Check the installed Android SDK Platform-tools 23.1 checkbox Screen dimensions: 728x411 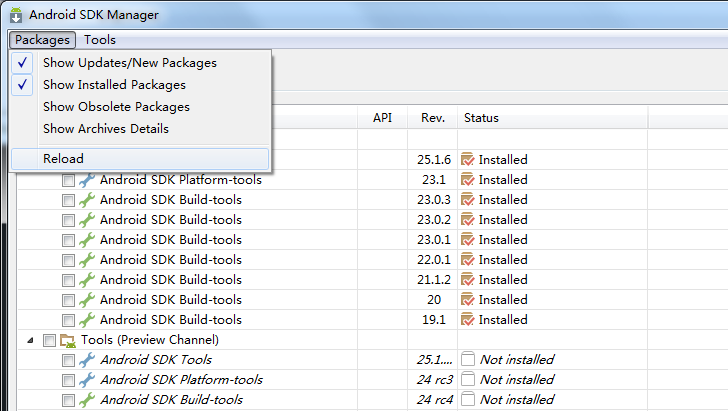[68, 180]
